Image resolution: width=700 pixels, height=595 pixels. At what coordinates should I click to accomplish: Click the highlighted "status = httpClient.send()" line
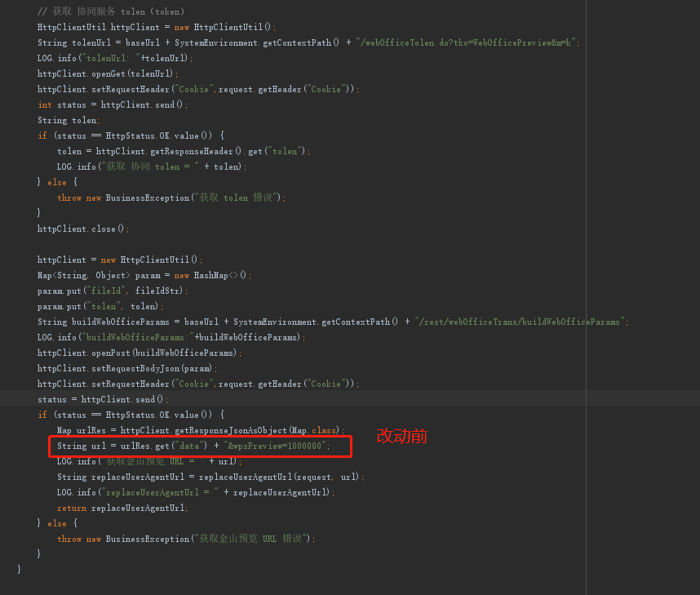click(x=103, y=399)
